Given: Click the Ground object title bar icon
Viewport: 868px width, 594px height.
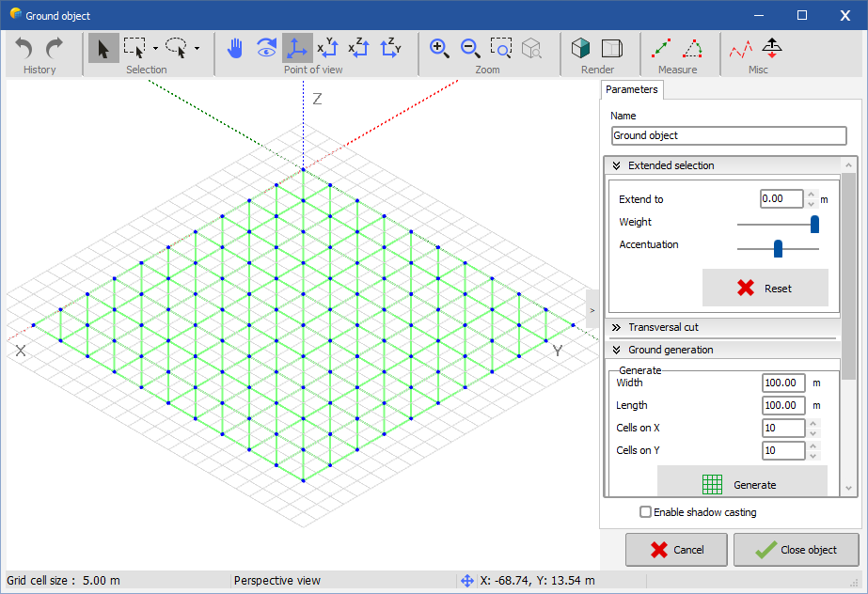Looking at the screenshot, I should pyautogui.click(x=15, y=14).
